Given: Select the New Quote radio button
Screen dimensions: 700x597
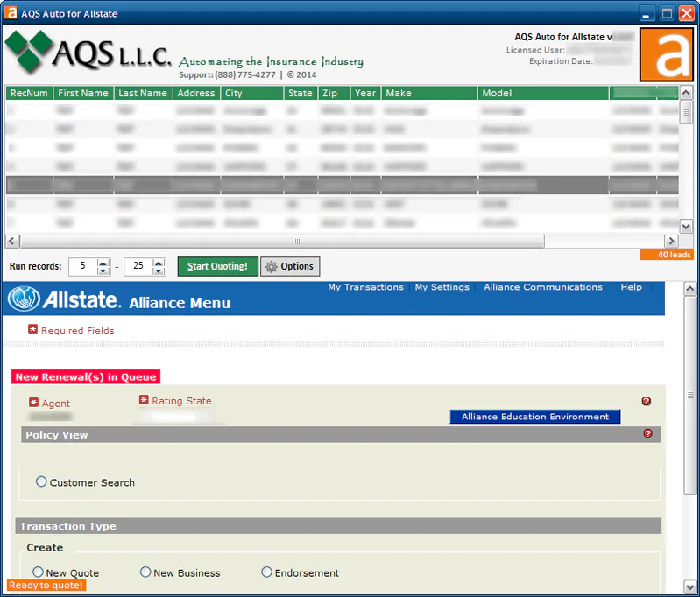Looking at the screenshot, I should point(38,572).
